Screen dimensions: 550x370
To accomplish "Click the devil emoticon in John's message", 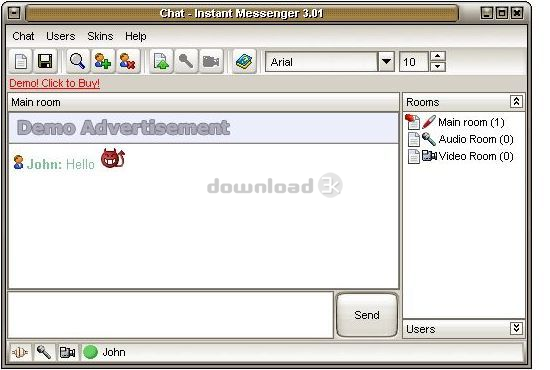I will [113, 159].
